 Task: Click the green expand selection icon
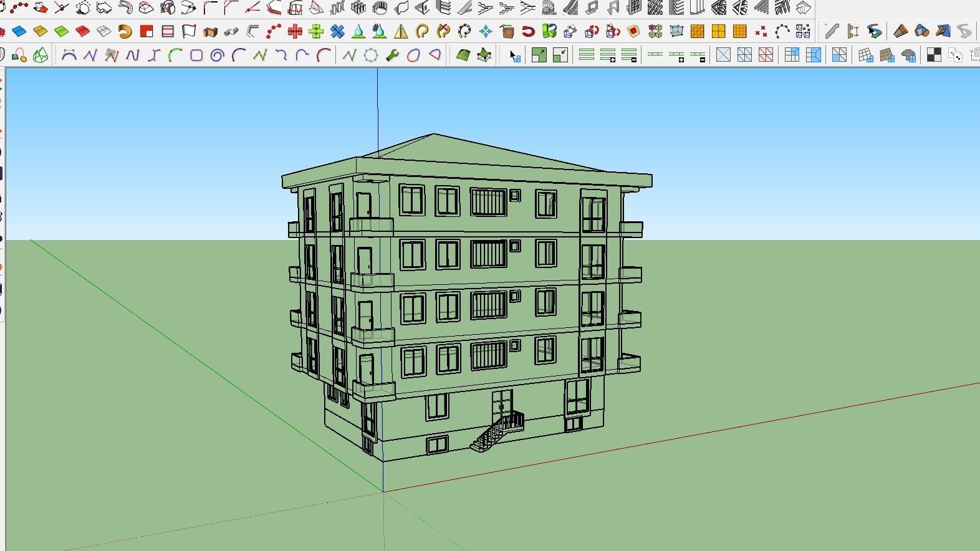[539, 55]
